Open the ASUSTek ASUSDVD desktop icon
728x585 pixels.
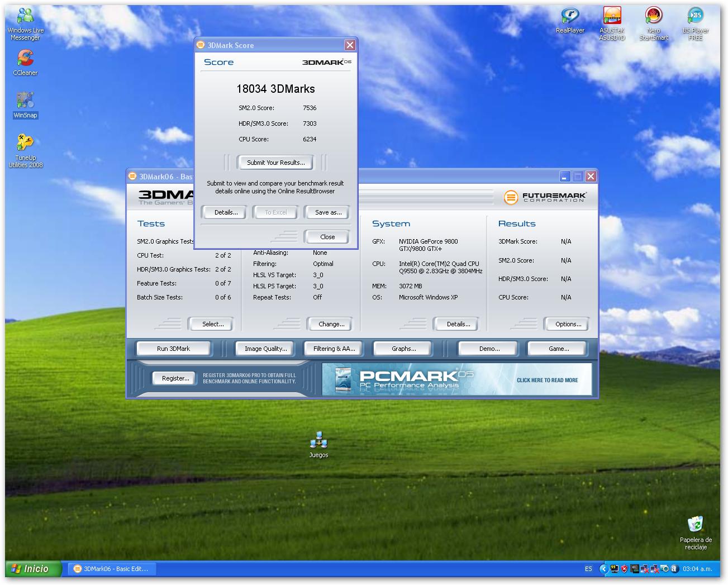click(612, 24)
